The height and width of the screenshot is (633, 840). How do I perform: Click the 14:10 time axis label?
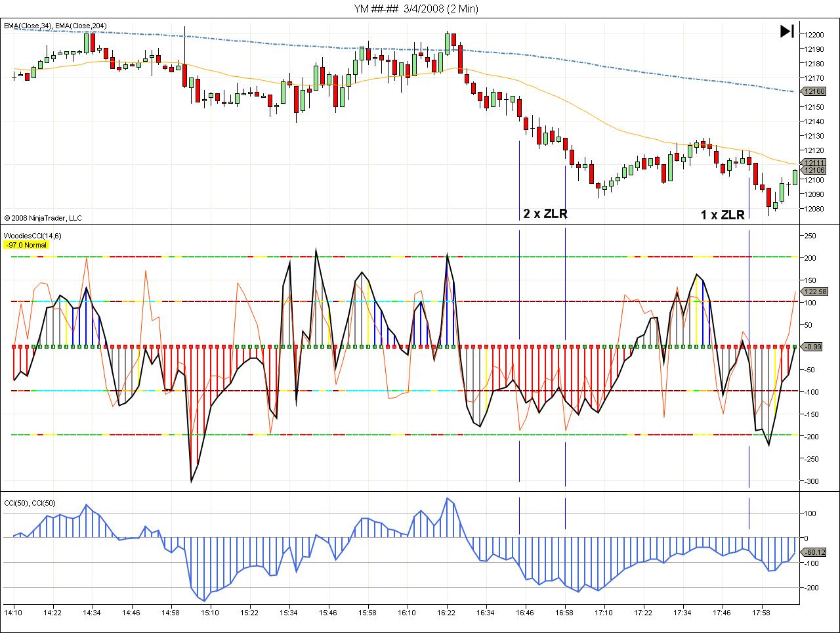tap(13, 613)
